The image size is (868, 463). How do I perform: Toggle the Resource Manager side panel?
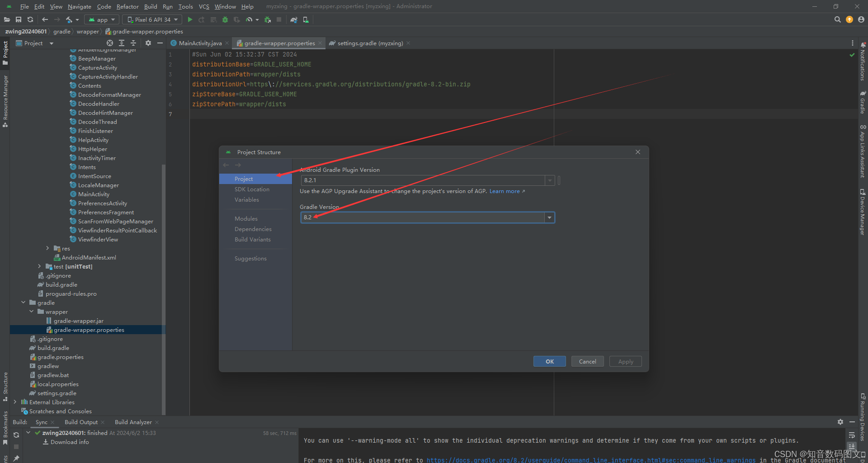point(5,101)
